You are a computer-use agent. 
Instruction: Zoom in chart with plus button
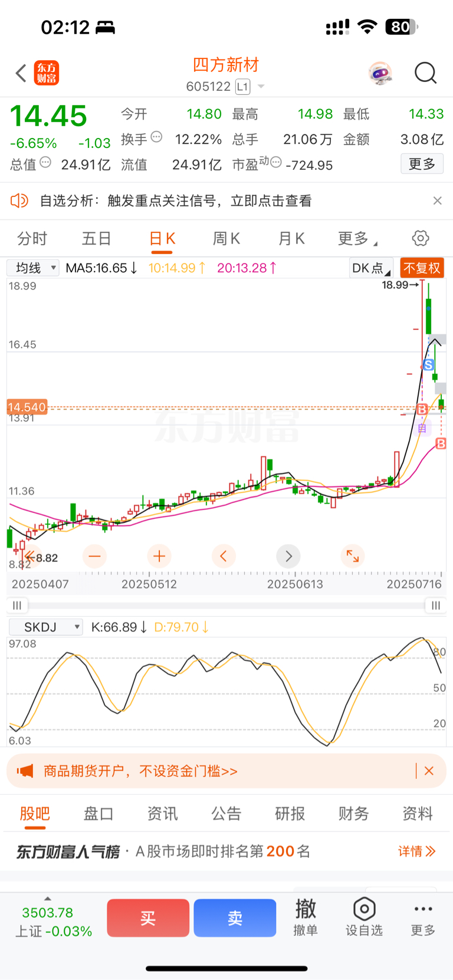tap(159, 555)
